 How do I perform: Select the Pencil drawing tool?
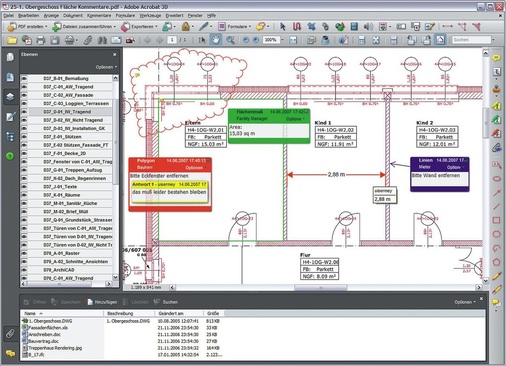496,276
